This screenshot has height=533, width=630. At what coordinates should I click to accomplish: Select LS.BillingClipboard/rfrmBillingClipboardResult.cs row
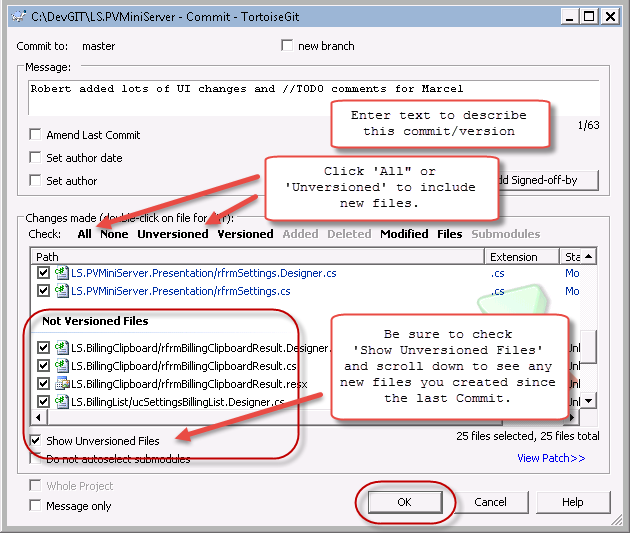coord(184,366)
